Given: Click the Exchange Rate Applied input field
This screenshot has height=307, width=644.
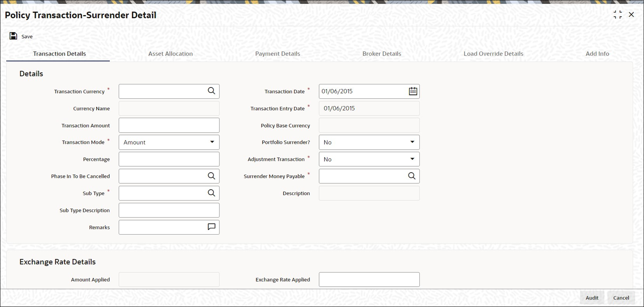Looking at the screenshot, I should tap(369, 279).
